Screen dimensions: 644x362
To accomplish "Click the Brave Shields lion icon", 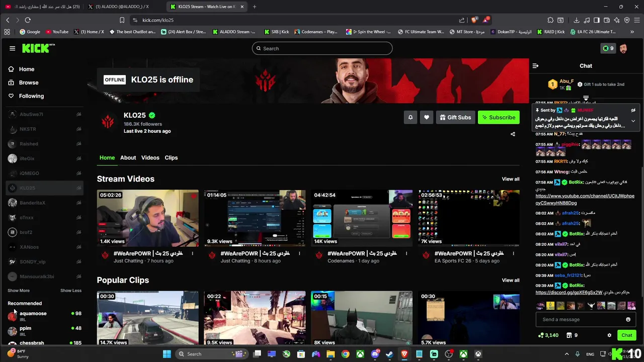I will tap(474, 20).
